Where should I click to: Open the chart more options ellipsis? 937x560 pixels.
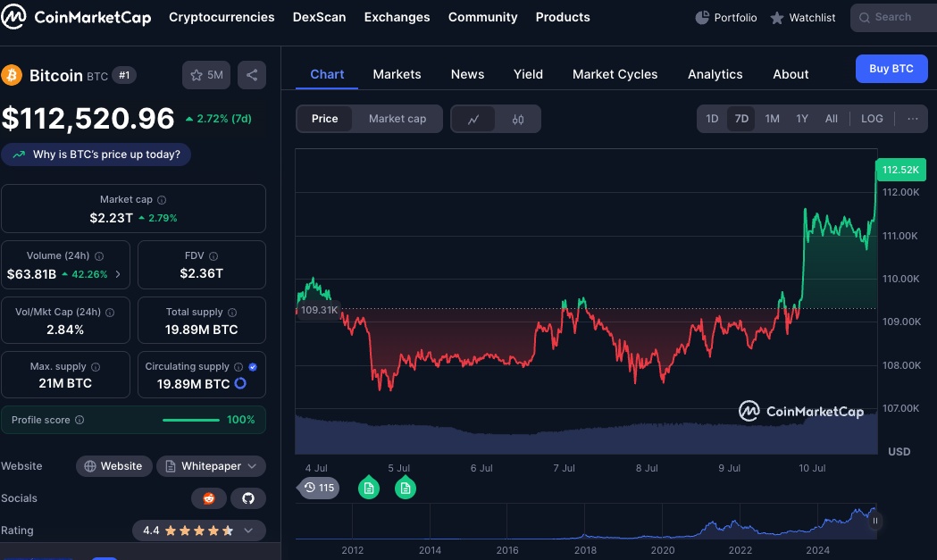coord(913,119)
